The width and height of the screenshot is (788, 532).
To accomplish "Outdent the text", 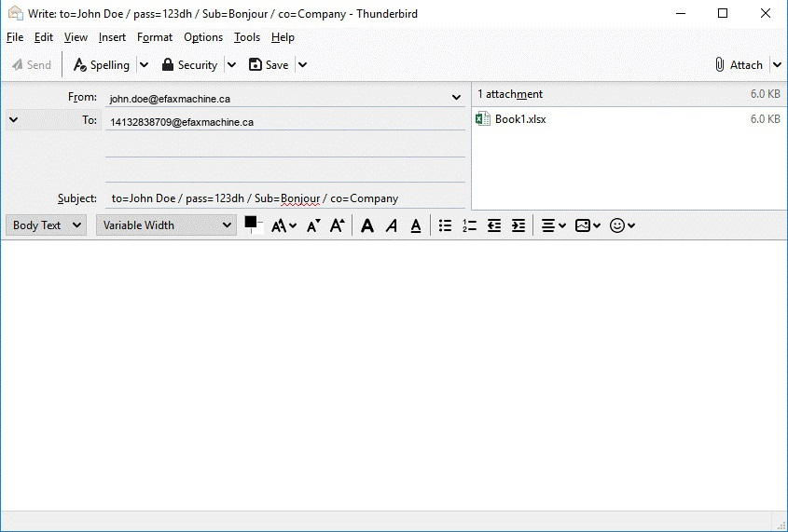I will pos(494,225).
